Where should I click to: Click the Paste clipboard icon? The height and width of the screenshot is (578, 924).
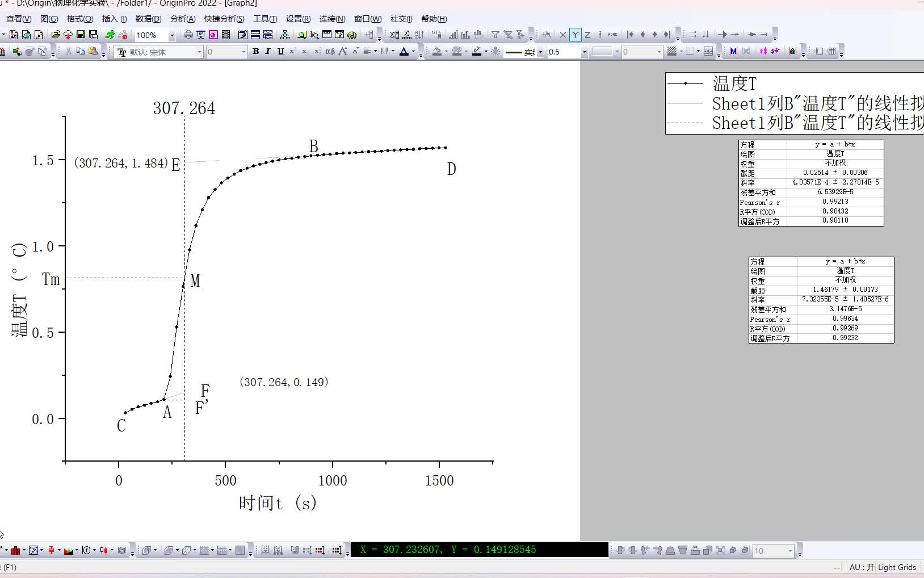(x=93, y=52)
